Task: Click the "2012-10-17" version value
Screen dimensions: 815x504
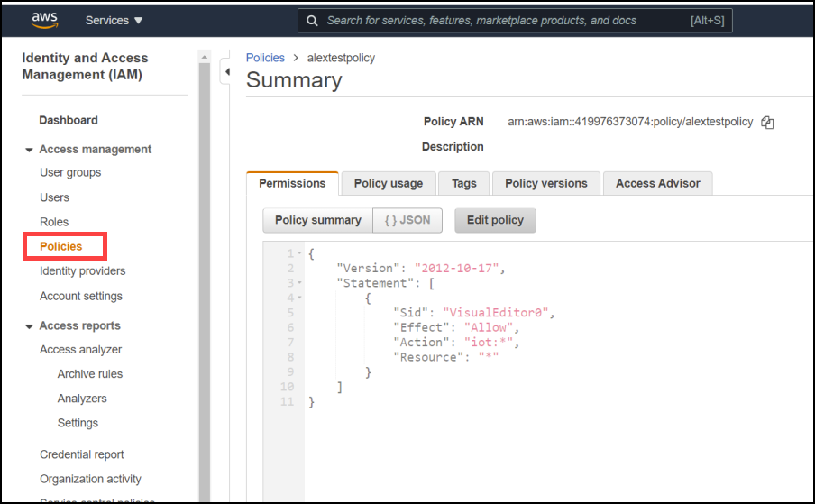Action: coord(456,268)
